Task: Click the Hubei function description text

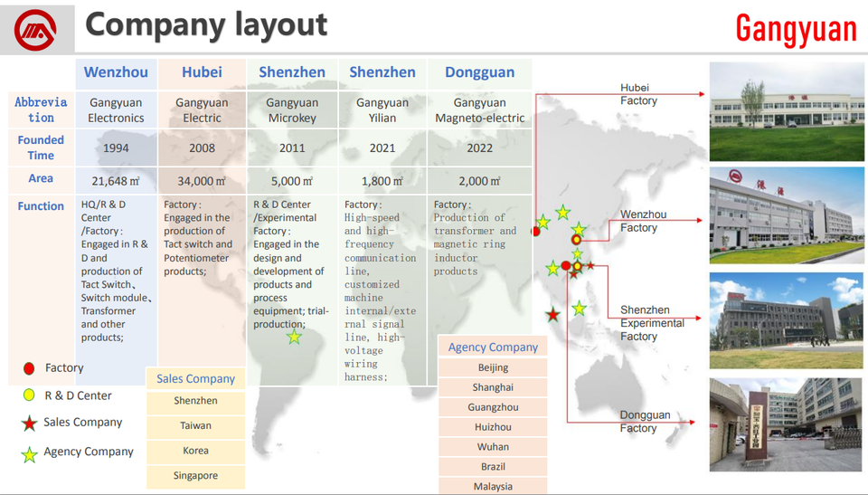Action: [x=198, y=238]
